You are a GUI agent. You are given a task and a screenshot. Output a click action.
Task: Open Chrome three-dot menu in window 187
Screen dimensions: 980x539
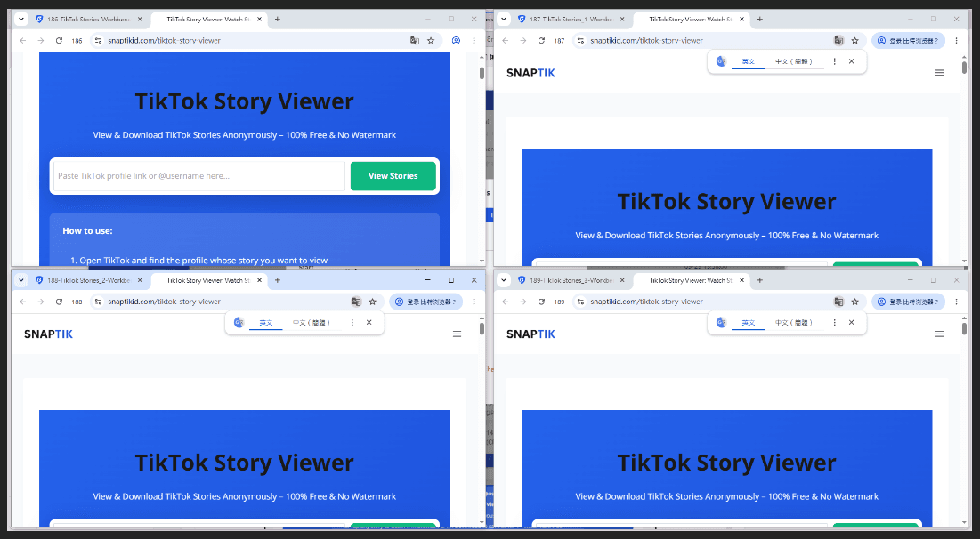point(956,41)
